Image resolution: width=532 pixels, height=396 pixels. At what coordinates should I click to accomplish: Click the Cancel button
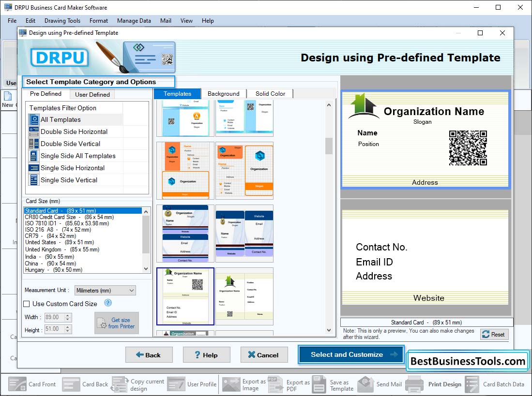click(264, 355)
